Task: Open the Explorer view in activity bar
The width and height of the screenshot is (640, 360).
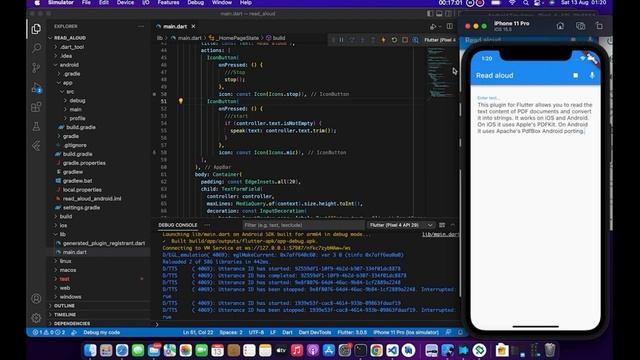Action: (x=36, y=29)
